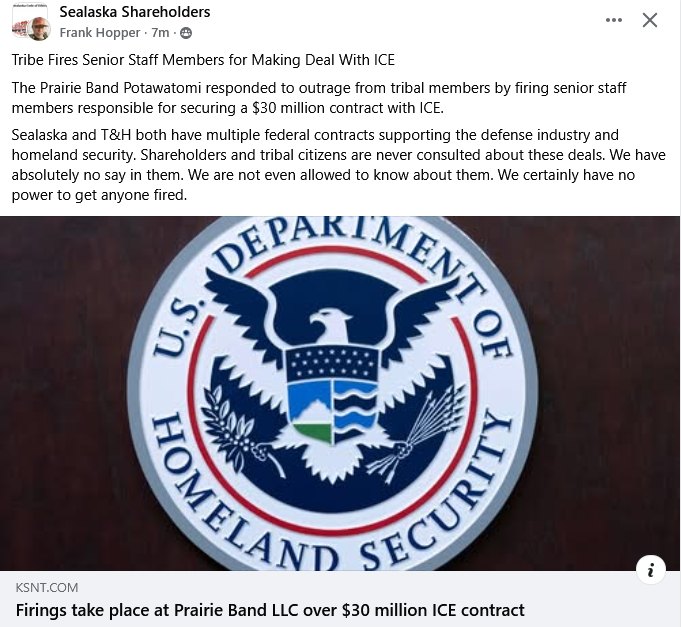The height and width of the screenshot is (627, 681).
Task: Click the 7m post timestamp
Action: pyautogui.click(x=160, y=33)
